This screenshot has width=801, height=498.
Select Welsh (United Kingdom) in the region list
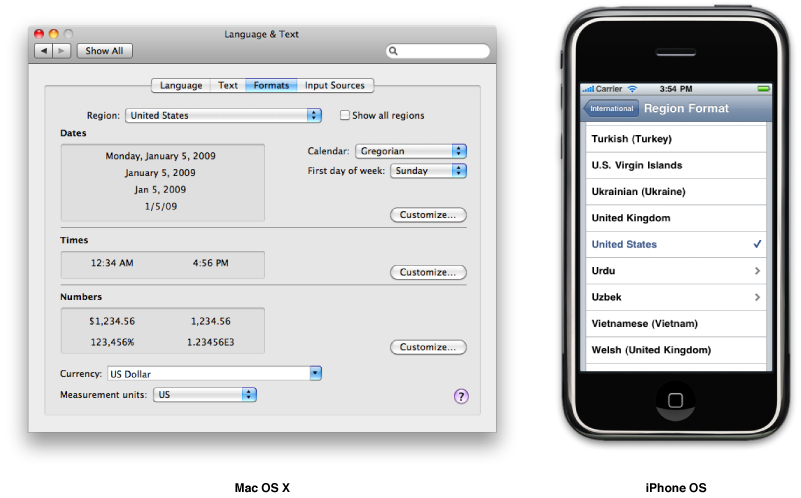[x=676, y=350]
